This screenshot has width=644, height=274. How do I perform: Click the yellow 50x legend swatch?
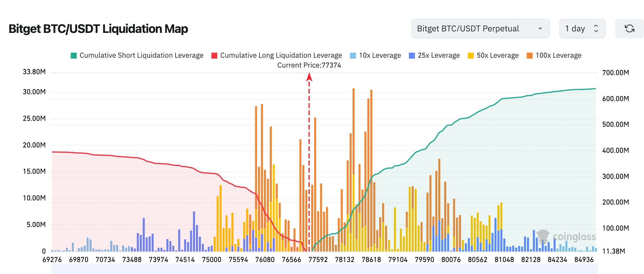click(x=471, y=56)
